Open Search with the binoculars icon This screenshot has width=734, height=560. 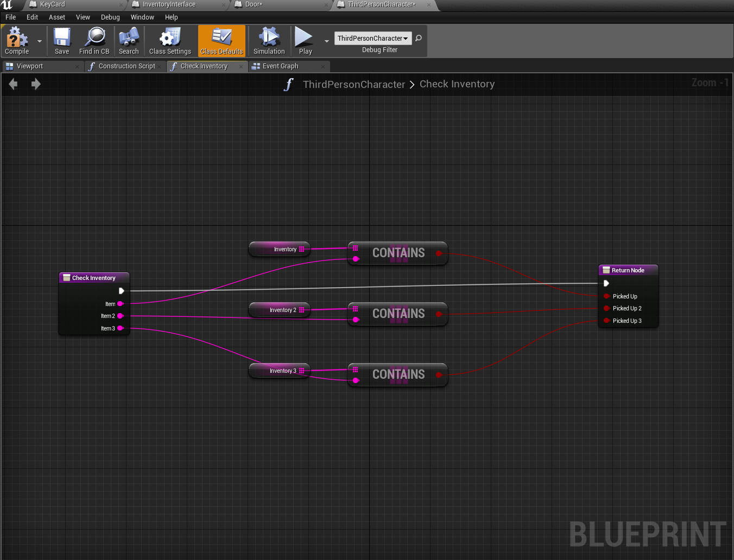(x=129, y=41)
